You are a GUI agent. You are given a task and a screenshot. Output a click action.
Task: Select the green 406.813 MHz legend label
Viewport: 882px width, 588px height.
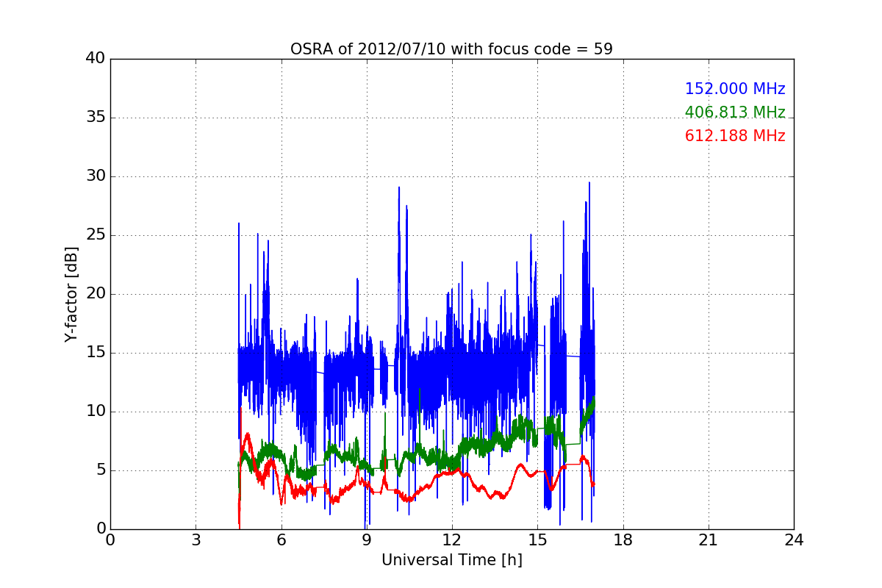tap(735, 112)
